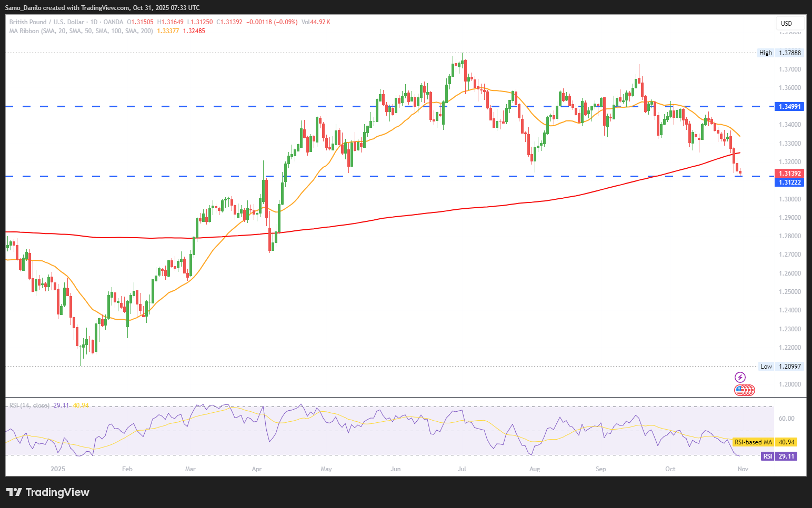
Task: Click the orange 1.33377 MA value
Action: 168,31
